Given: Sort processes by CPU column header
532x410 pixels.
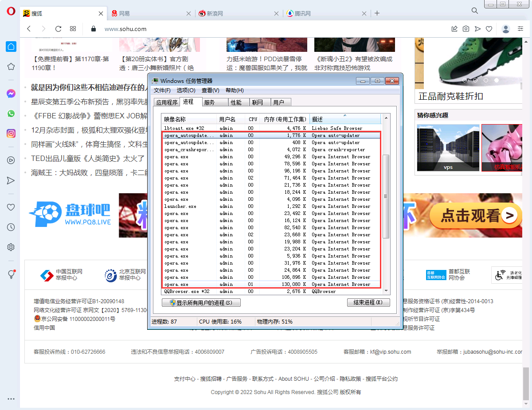Looking at the screenshot, I should coord(253,119).
